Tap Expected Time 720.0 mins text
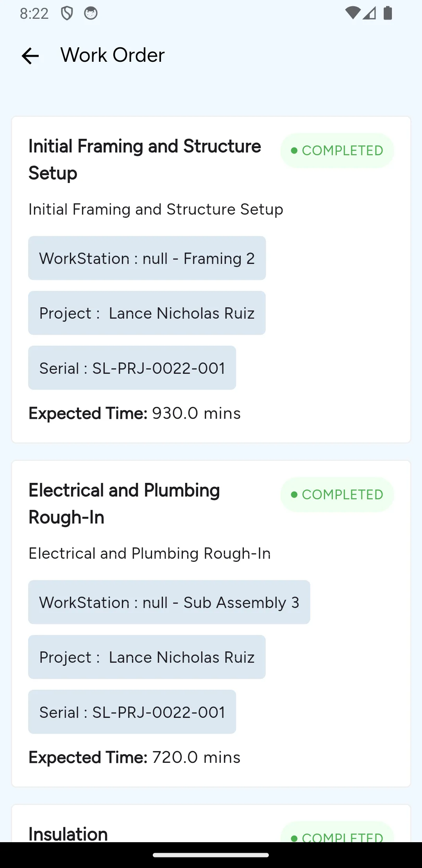 click(x=135, y=757)
